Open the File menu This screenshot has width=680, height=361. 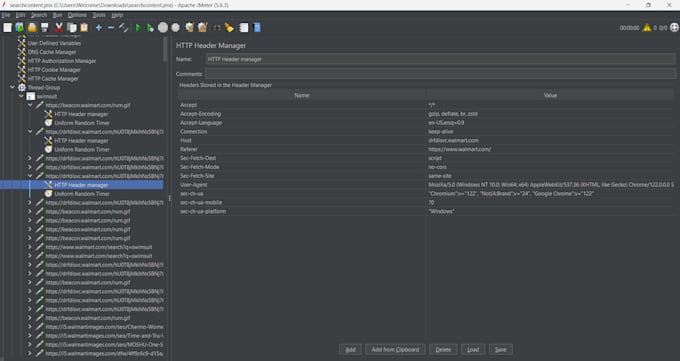point(6,15)
